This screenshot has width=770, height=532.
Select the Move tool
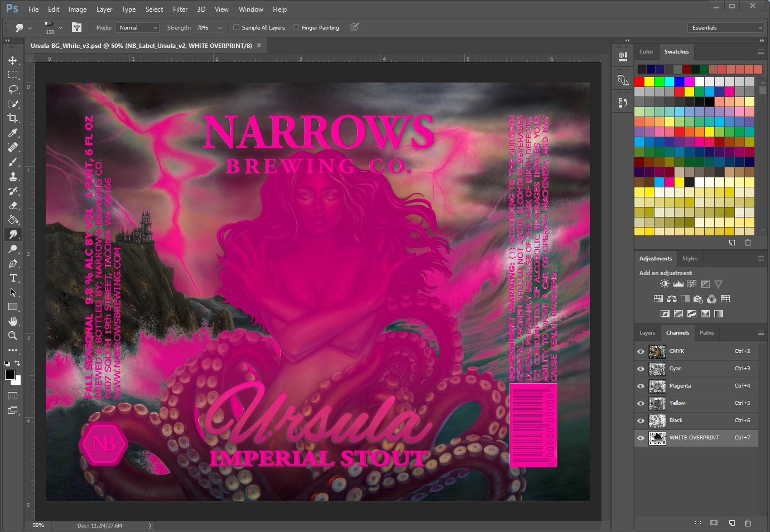click(x=13, y=60)
